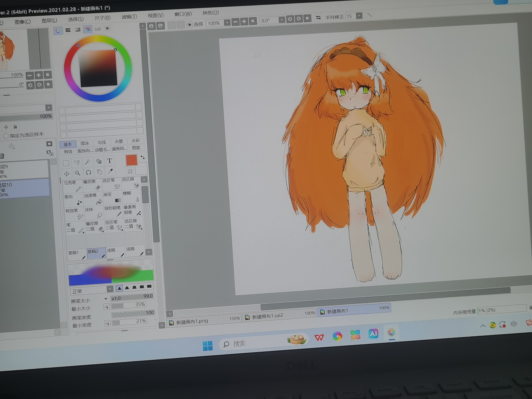Select the move tool in the toolbox
Viewport: 532px width, 399px height.
[x=67, y=174]
